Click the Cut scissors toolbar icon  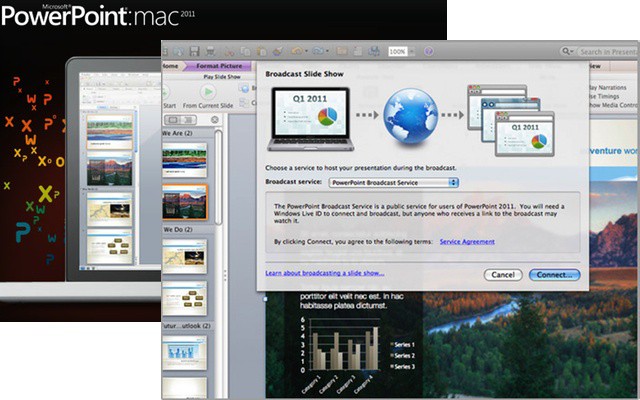pyautogui.click(x=230, y=51)
